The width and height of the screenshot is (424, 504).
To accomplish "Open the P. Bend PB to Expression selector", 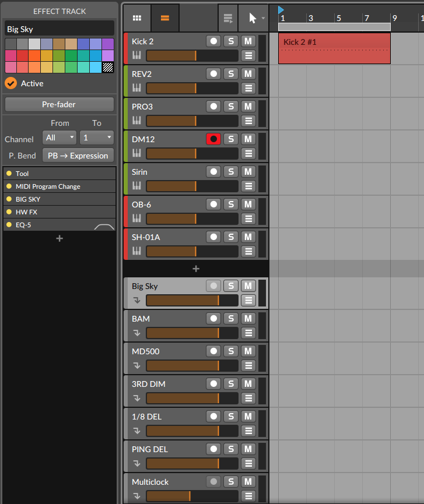I will pyautogui.click(x=78, y=156).
